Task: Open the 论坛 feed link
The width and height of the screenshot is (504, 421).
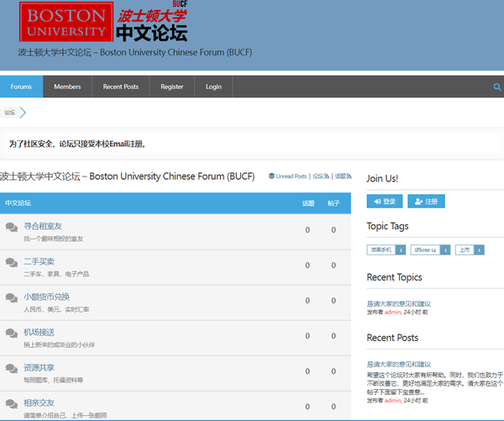Action: point(318,176)
